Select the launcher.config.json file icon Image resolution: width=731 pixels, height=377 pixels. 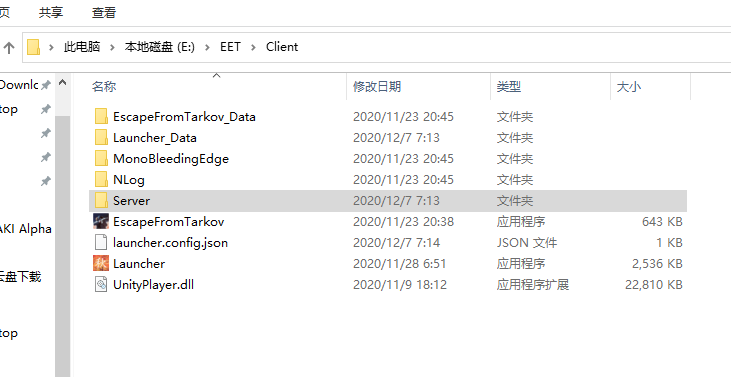click(101, 242)
